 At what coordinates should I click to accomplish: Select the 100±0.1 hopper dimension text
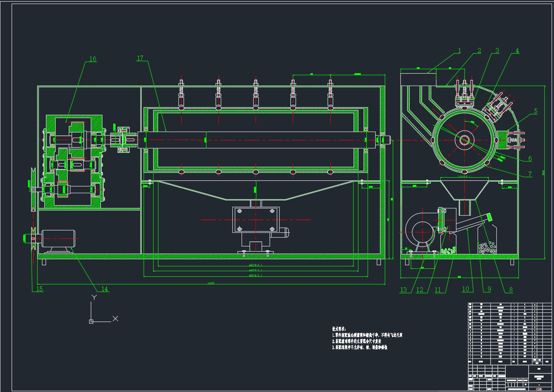click(x=464, y=176)
